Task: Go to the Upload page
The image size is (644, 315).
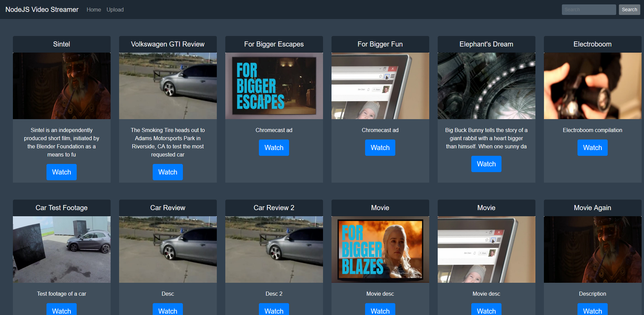Action: pos(115,10)
